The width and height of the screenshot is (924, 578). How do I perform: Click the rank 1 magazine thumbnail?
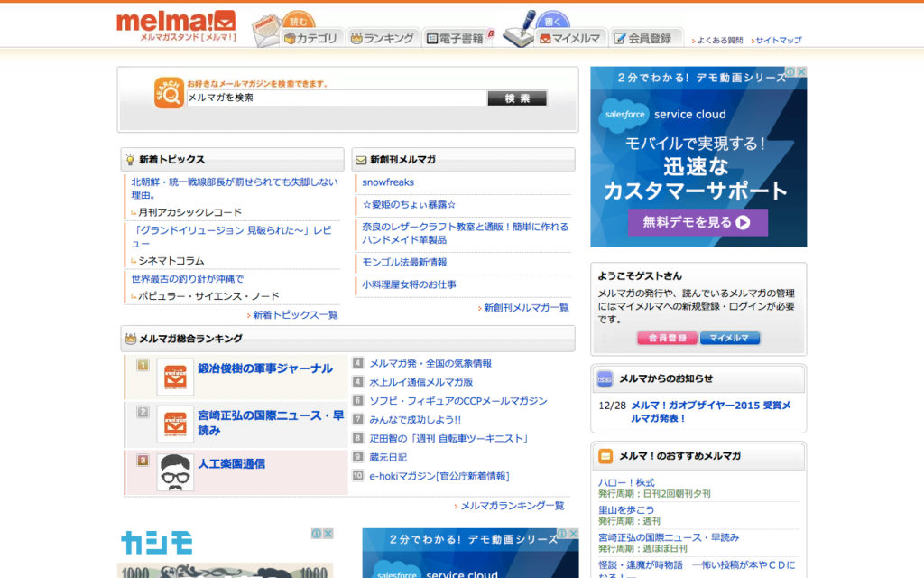[175, 377]
